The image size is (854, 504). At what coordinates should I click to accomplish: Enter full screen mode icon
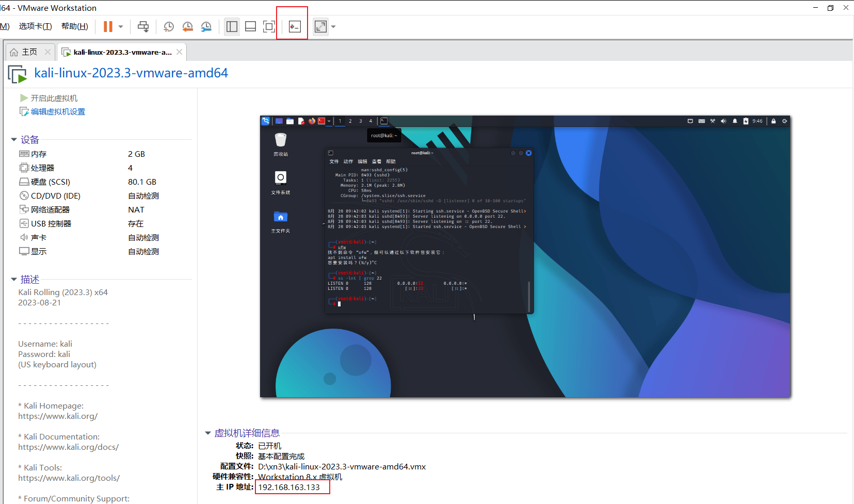click(269, 27)
